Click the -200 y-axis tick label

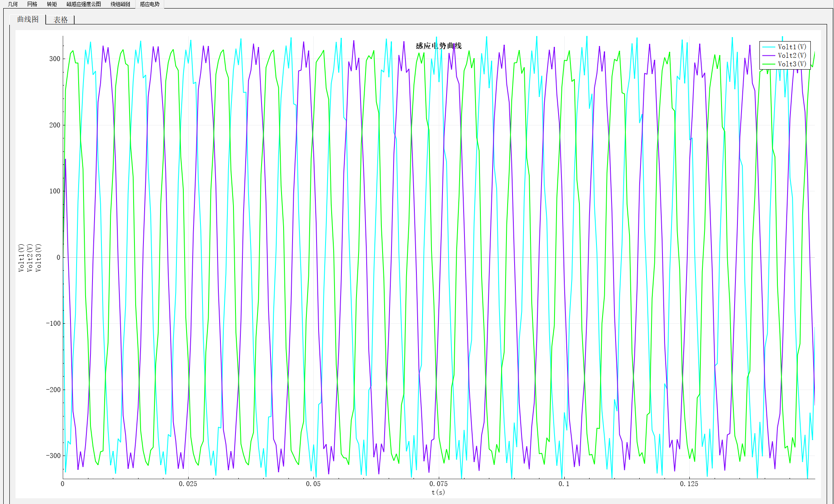[x=53, y=390]
